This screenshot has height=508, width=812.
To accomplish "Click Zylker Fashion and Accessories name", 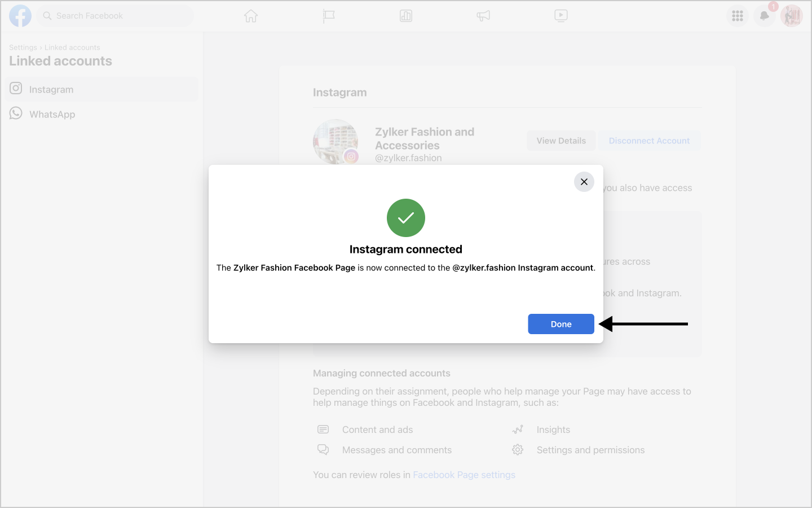I will [425, 138].
